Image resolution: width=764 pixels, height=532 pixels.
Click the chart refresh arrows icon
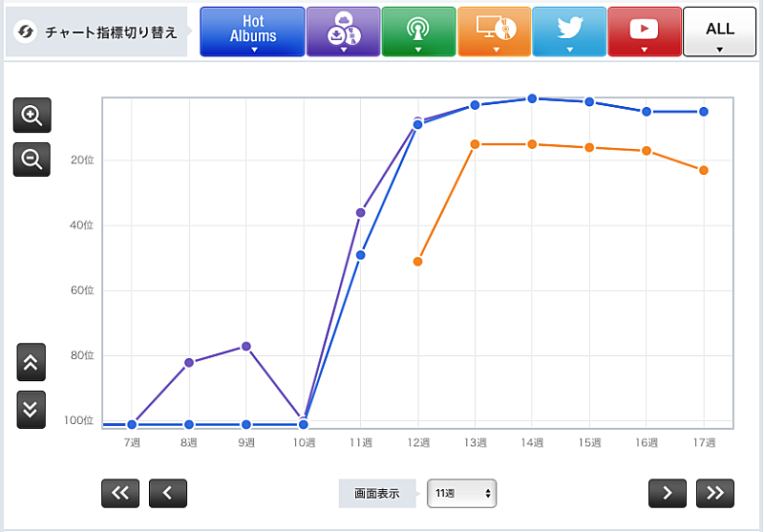[27, 32]
